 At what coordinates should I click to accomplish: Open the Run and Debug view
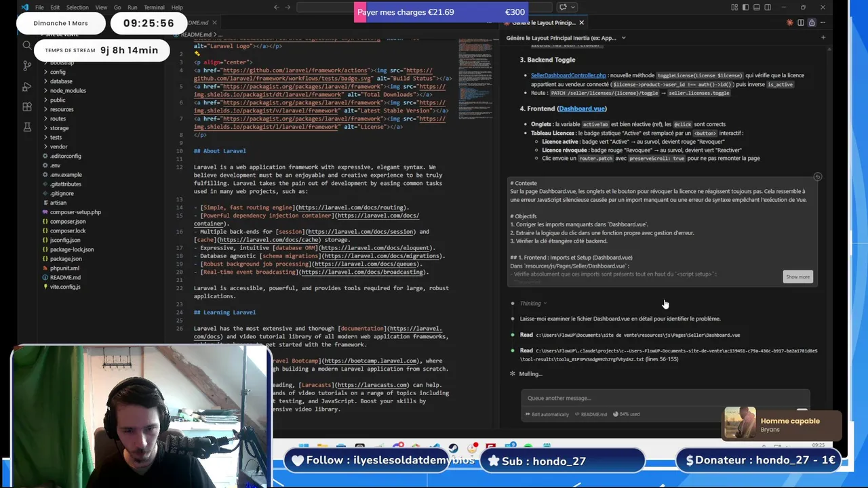(x=27, y=86)
